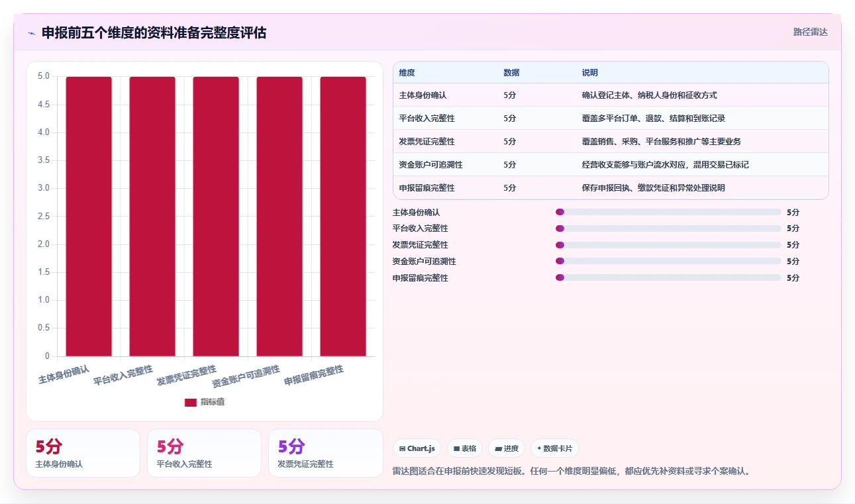Click the 数据 column header
Screen dimensions: 855x504
pos(511,73)
